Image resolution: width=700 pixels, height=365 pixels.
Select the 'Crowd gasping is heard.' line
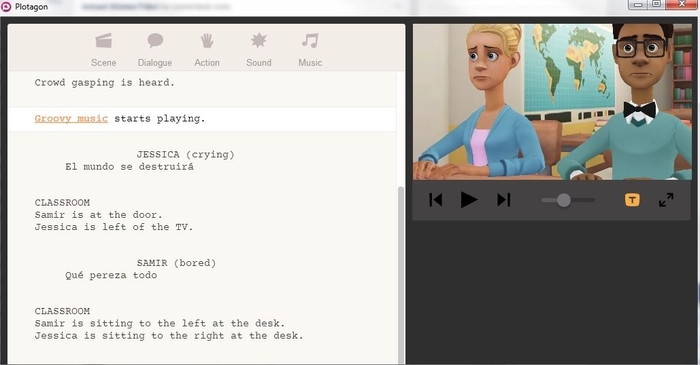104,83
